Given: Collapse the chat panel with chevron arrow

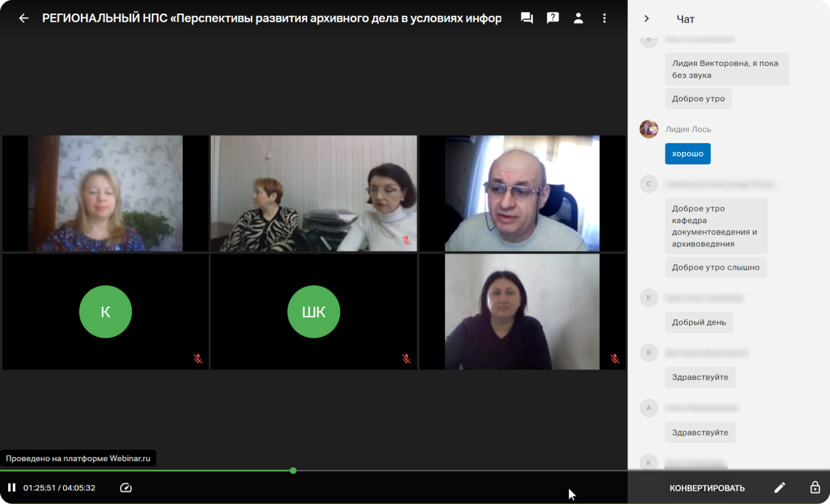Looking at the screenshot, I should click(x=646, y=19).
